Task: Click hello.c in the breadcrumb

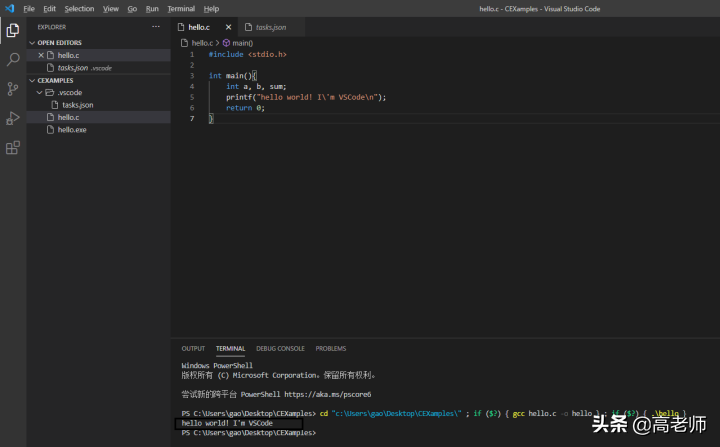Action: coord(202,43)
